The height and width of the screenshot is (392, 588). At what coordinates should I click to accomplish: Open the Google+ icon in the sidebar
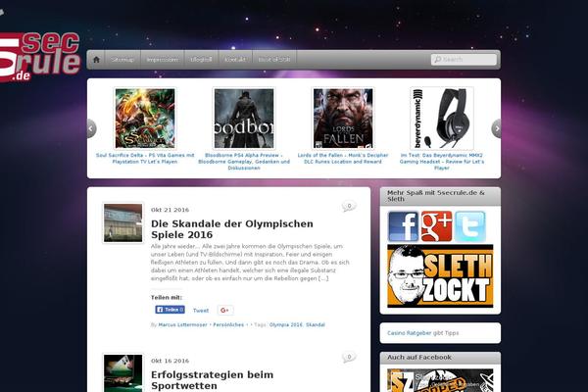coord(436,226)
